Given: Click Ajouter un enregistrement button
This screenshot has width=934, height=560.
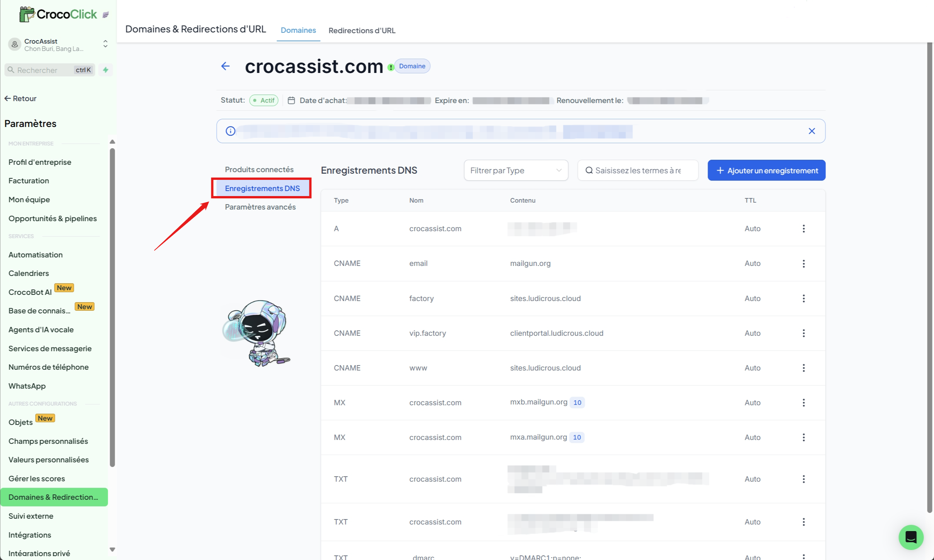Looking at the screenshot, I should coord(766,170).
